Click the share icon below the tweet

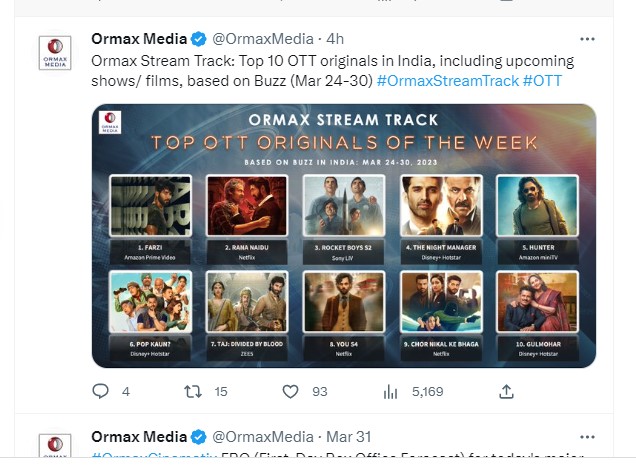(506, 392)
